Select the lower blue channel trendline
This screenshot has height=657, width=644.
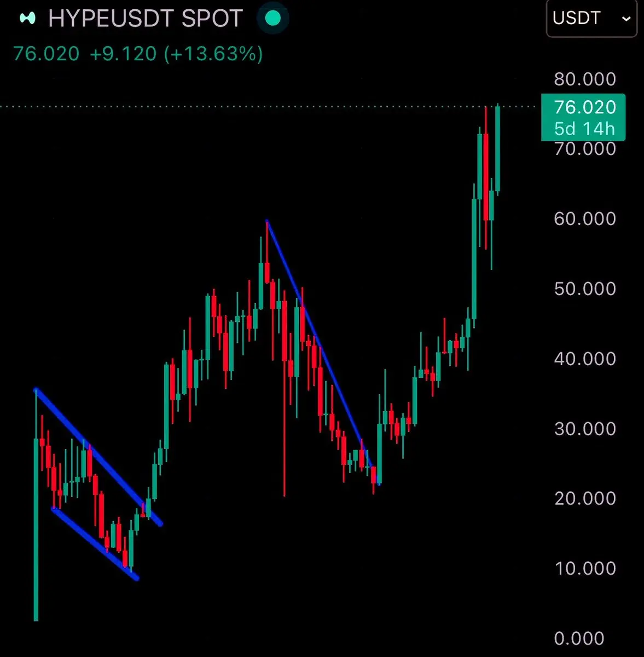95,544
